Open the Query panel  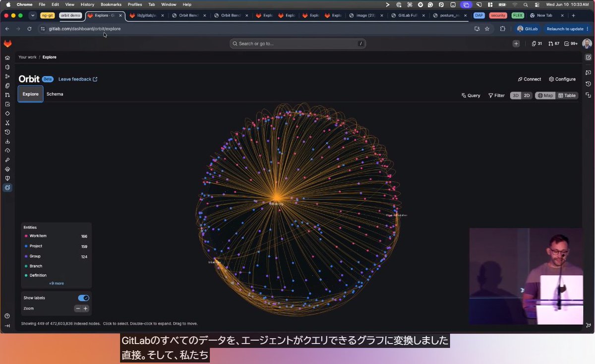[471, 96]
